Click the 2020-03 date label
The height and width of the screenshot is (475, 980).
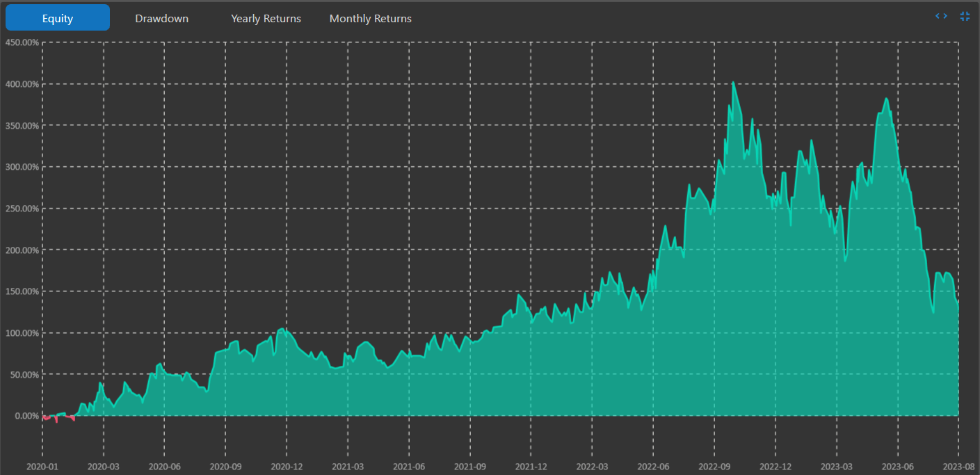pyautogui.click(x=104, y=466)
